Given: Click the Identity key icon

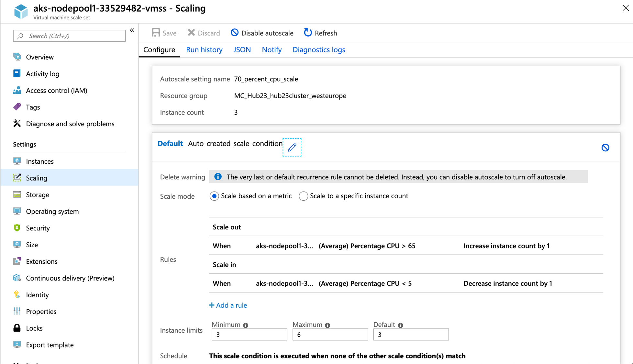Looking at the screenshot, I should click(17, 294).
